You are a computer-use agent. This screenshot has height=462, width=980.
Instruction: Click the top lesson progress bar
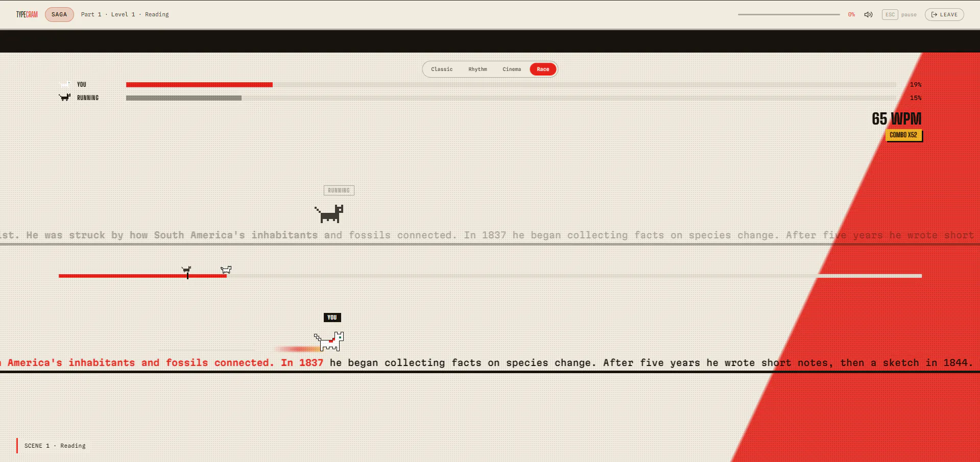[x=788, y=14]
